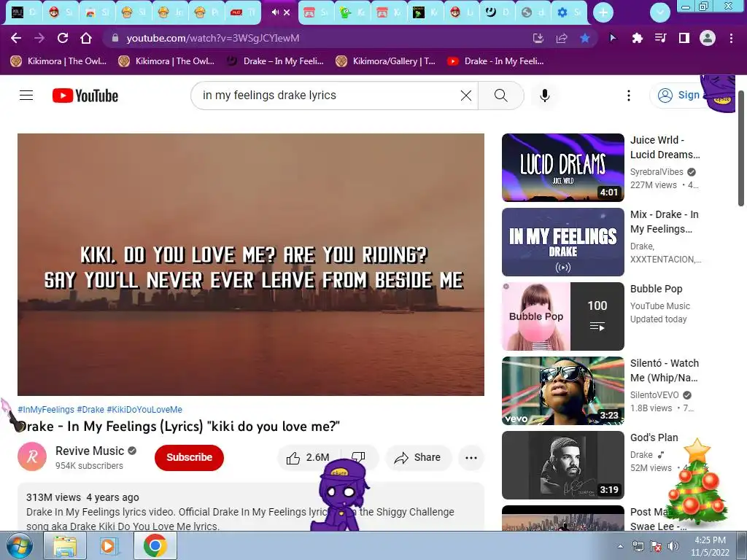Run search with the magnifier button
The height and width of the screenshot is (560, 747).
click(500, 96)
